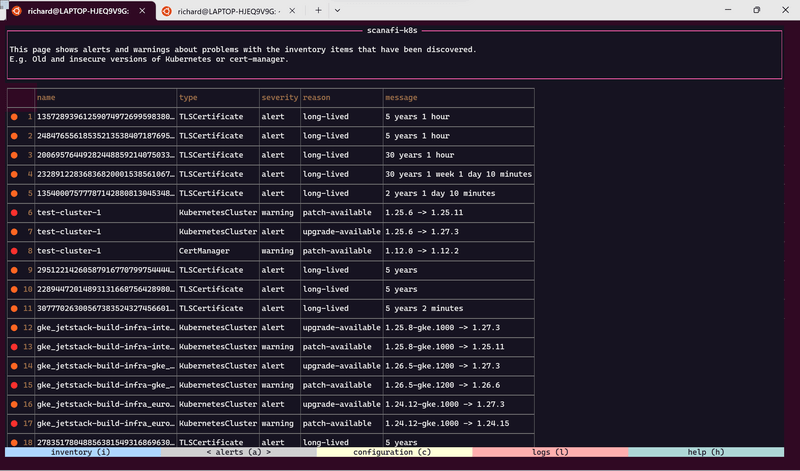This screenshot has width=800, height=471.
Task: Click message '5 years 2 minutes'
Action: pyautogui.click(x=424, y=308)
